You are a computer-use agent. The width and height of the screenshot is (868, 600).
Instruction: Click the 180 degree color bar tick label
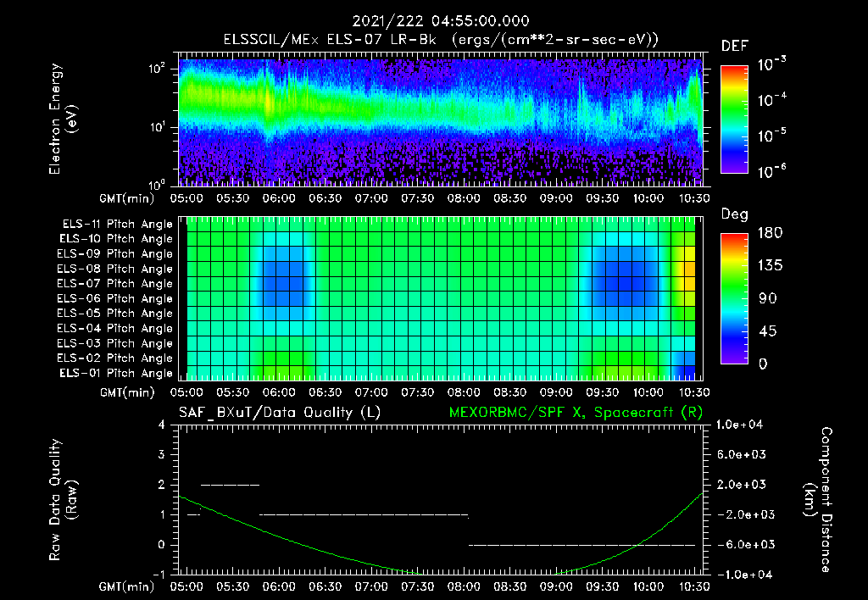point(770,233)
